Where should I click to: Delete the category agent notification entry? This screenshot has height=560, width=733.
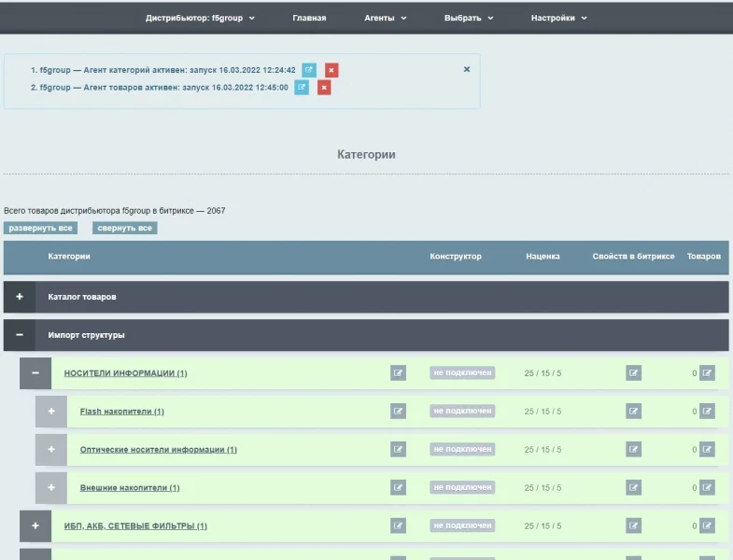tap(331, 70)
